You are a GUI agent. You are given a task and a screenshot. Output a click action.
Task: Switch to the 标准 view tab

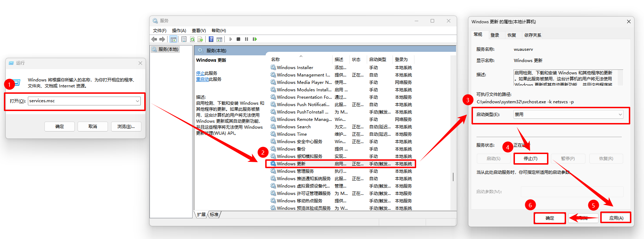(x=214, y=214)
